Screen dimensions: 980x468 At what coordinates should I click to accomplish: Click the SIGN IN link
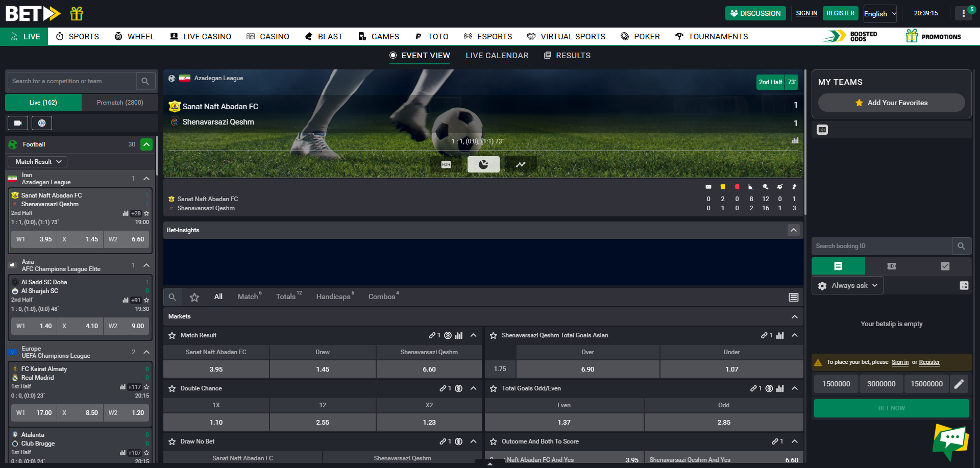point(806,13)
